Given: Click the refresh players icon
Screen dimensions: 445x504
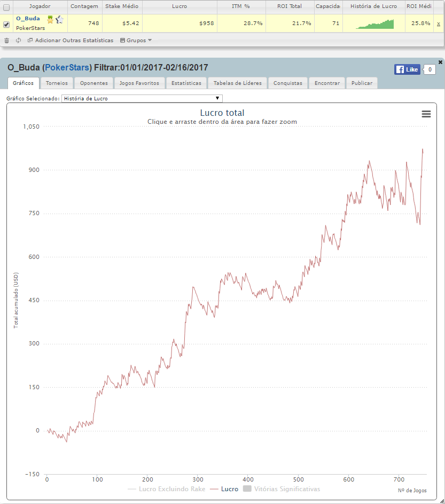Looking at the screenshot, I should [18, 40].
